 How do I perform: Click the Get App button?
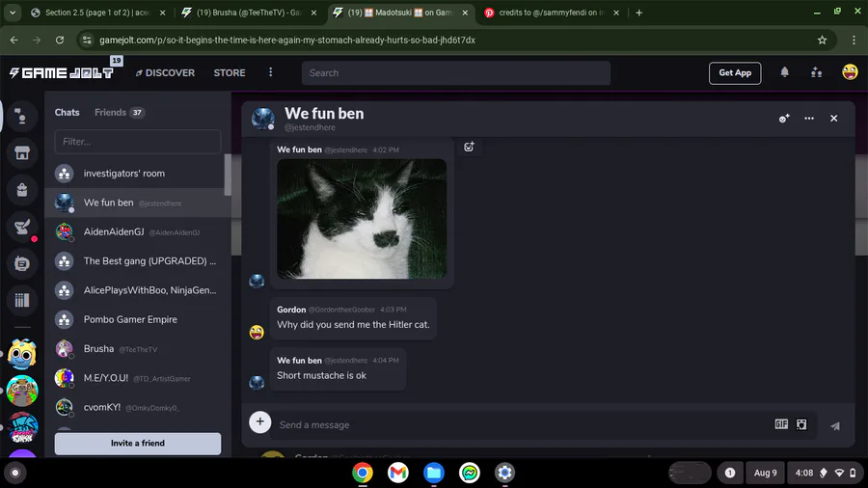tap(735, 73)
